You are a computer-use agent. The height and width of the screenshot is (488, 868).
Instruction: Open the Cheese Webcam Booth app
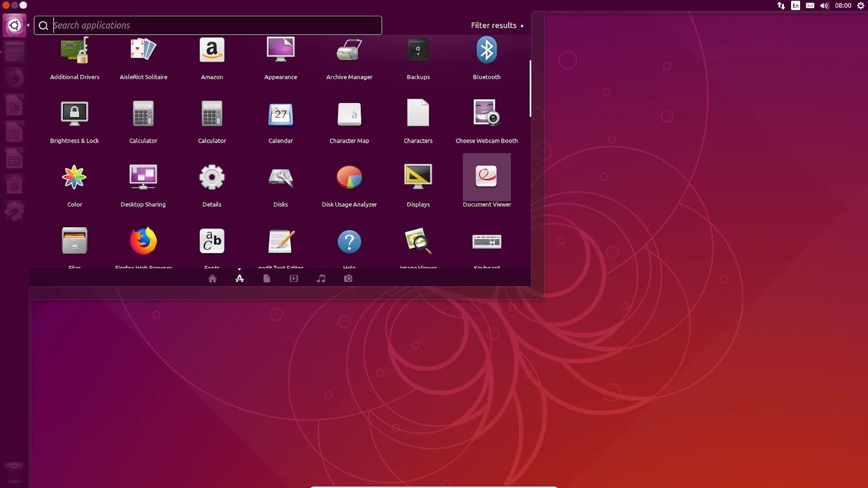click(487, 114)
